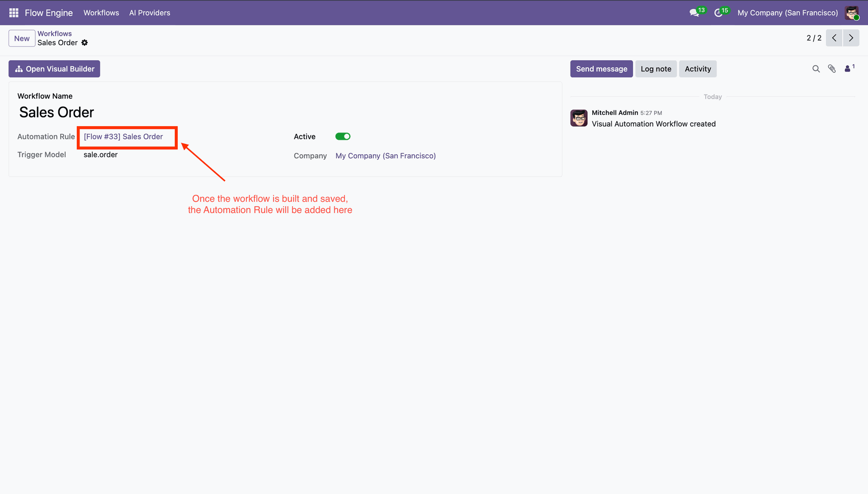Toggle the Active switch off
The image size is (868, 494).
pyautogui.click(x=343, y=137)
